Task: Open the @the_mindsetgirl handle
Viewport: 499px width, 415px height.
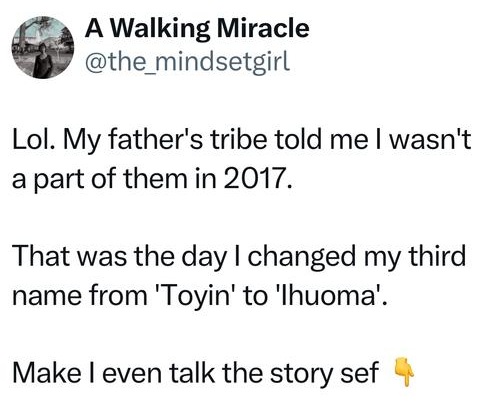Action: pos(188,63)
